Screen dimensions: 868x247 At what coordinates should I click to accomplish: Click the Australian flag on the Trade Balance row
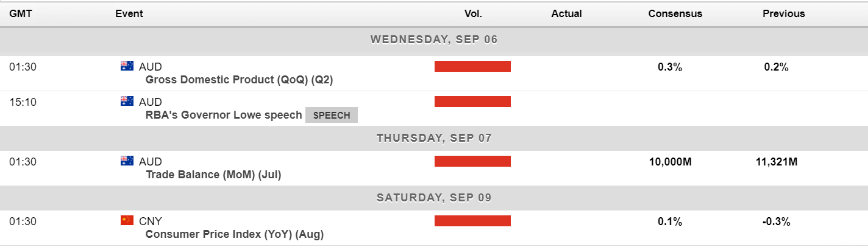127,161
